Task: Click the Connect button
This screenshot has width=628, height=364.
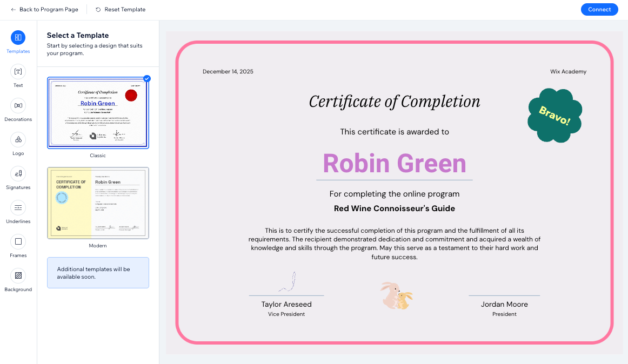Action: point(599,9)
